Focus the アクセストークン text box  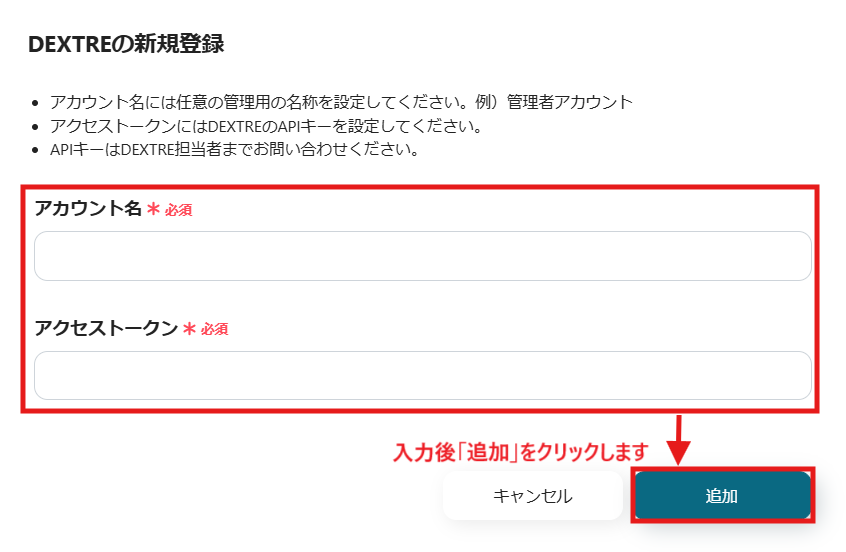(x=422, y=375)
